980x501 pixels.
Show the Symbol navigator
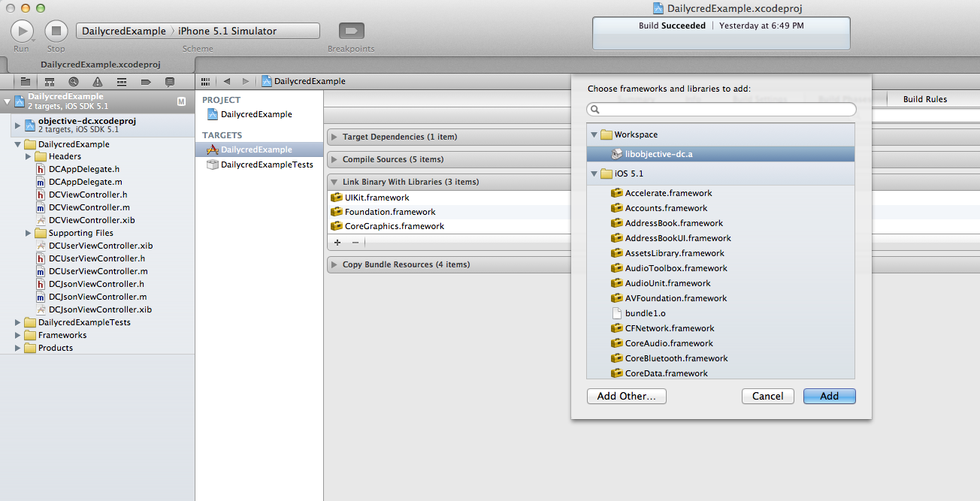tap(50, 81)
